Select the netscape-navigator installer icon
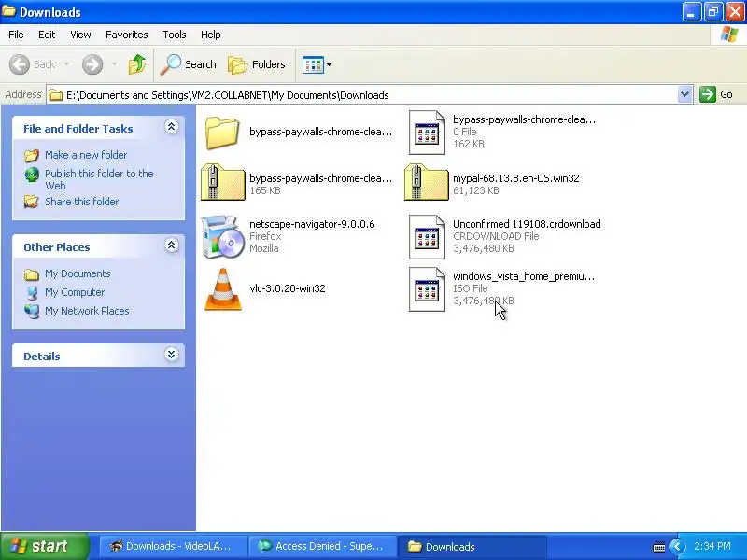 [x=222, y=237]
